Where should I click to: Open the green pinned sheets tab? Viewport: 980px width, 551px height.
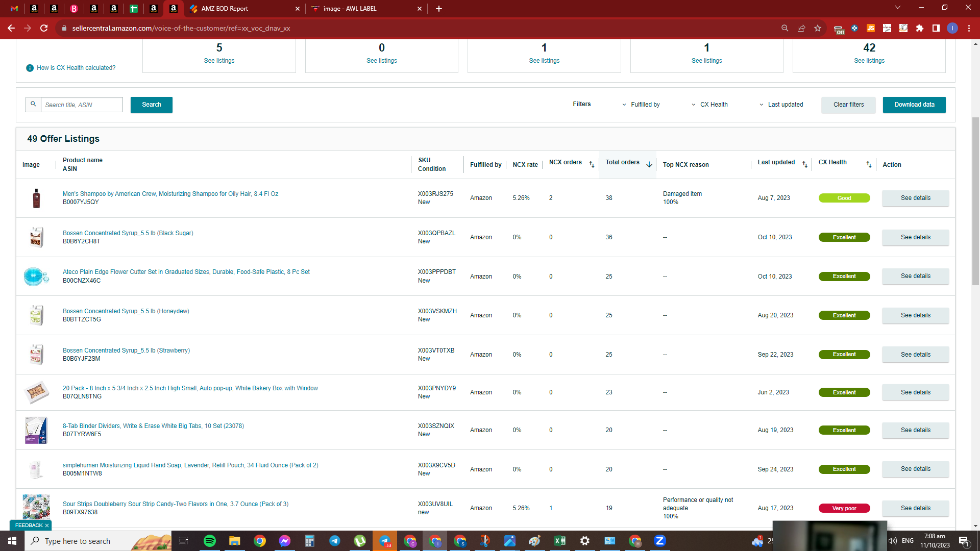(134, 8)
